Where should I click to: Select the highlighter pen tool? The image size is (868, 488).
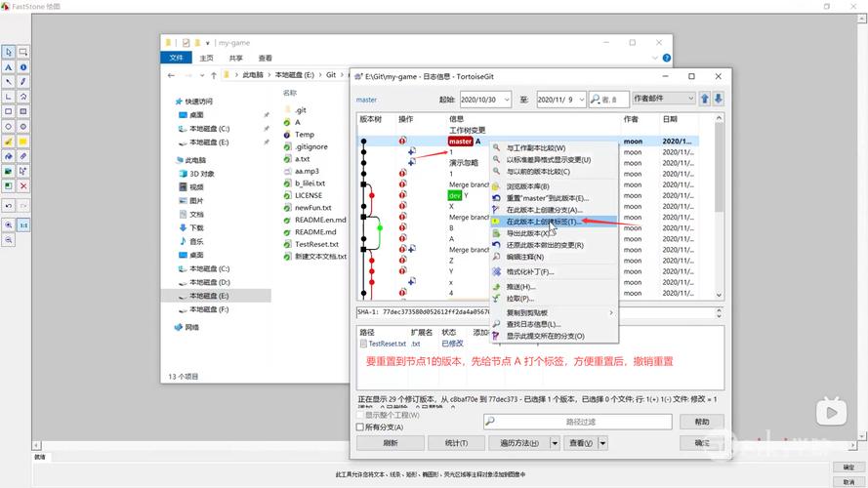pyautogui.click(x=9, y=142)
